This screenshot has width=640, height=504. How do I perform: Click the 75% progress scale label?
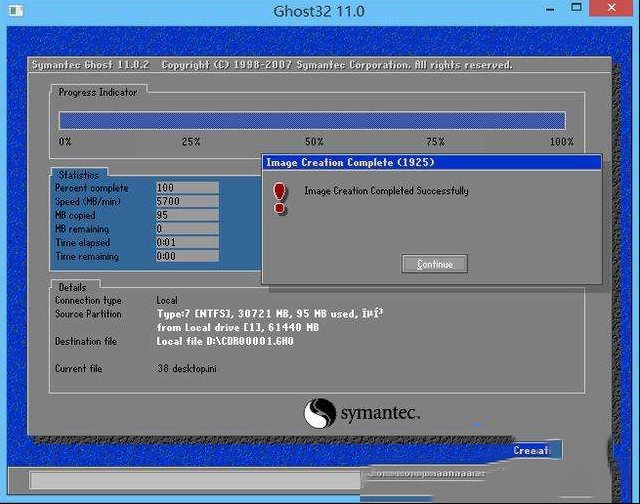(x=436, y=142)
